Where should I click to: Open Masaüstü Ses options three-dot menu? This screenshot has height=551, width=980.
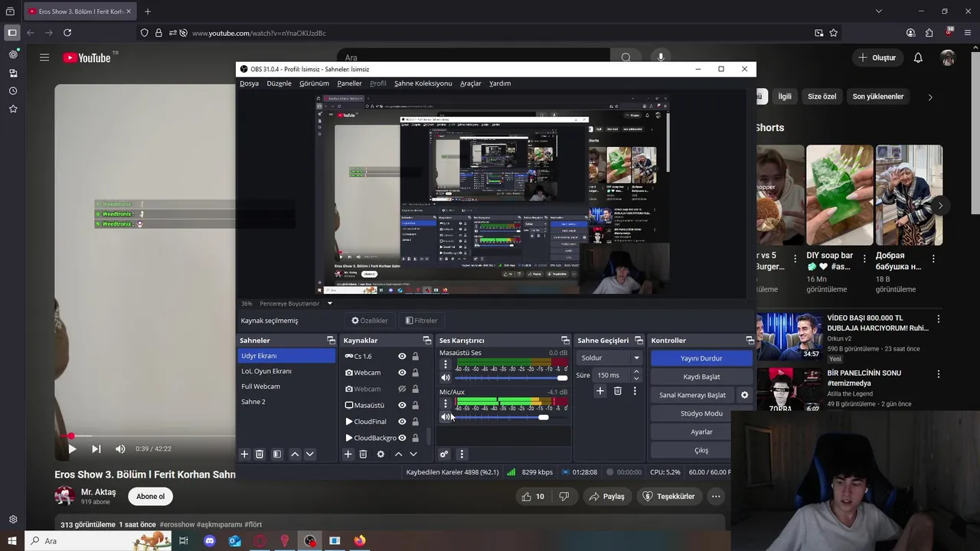(446, 364)
